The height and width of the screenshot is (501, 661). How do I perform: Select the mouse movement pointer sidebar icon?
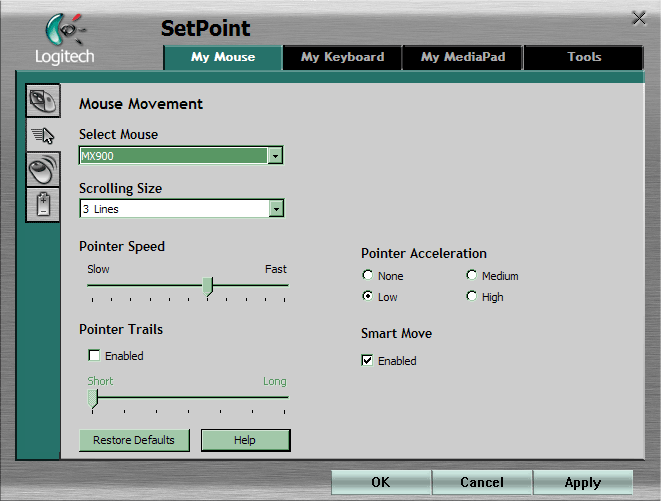pos(43,135)
